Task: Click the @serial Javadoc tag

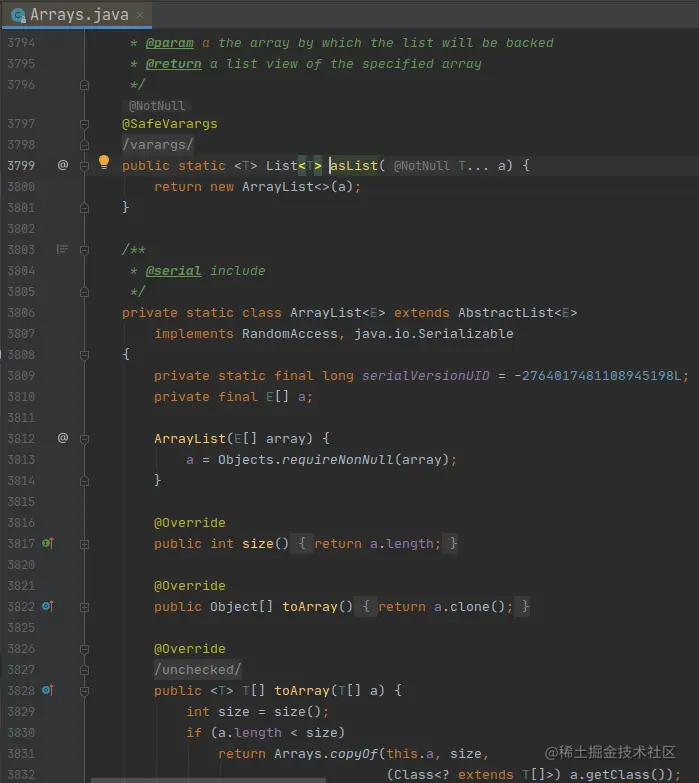Action: (x=173, y=271)
